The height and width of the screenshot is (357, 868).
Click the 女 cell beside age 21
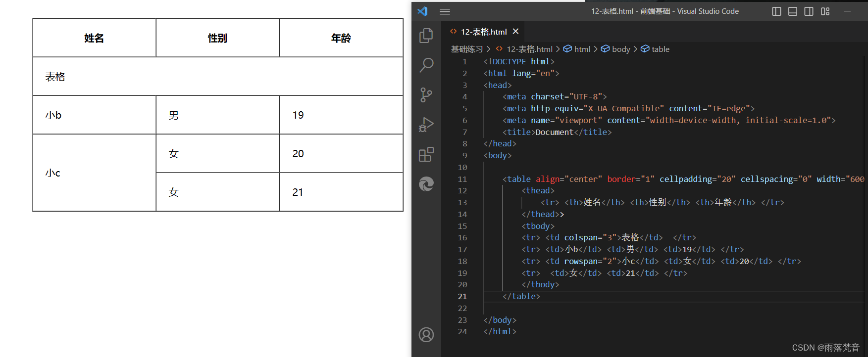pyautogui.click(x=217, y=192)
